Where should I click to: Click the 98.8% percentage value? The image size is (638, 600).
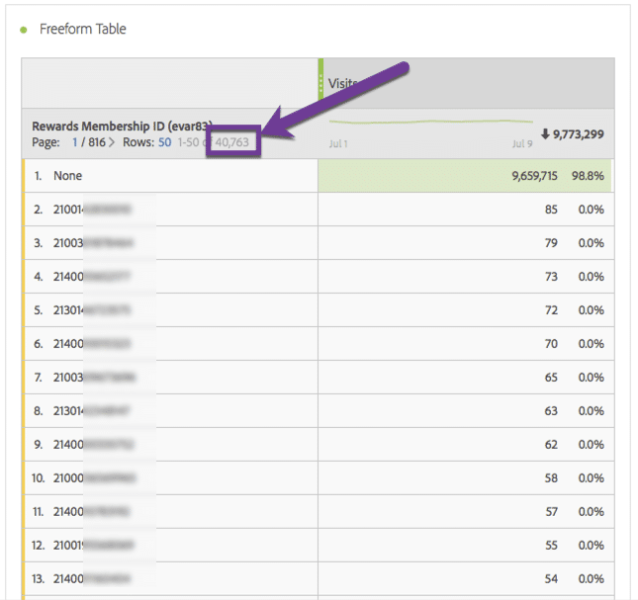pyautogui.click(x=588, y=176)
